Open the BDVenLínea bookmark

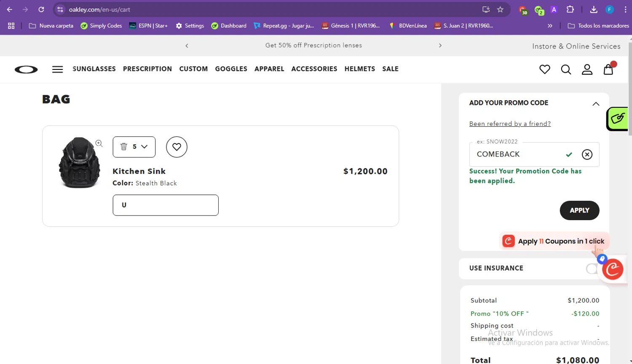[x=408, y=26]
